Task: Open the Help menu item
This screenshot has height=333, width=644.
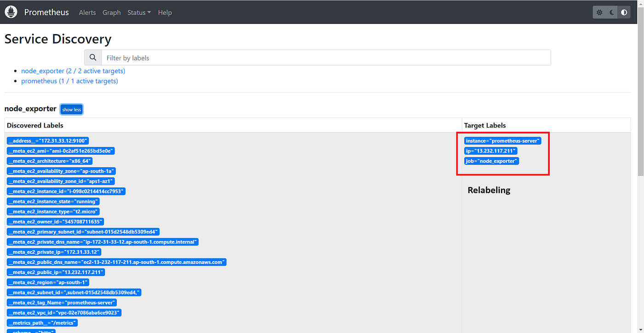Action: coord(165,12)
